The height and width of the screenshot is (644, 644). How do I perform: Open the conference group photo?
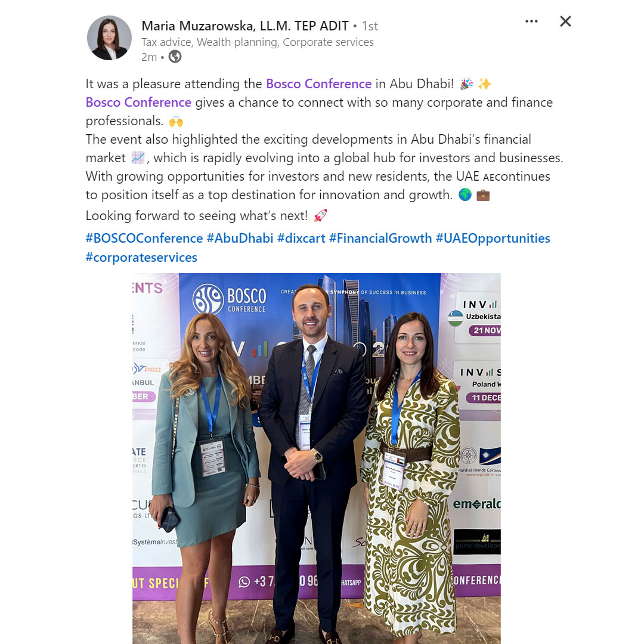[x=316, y=459]
